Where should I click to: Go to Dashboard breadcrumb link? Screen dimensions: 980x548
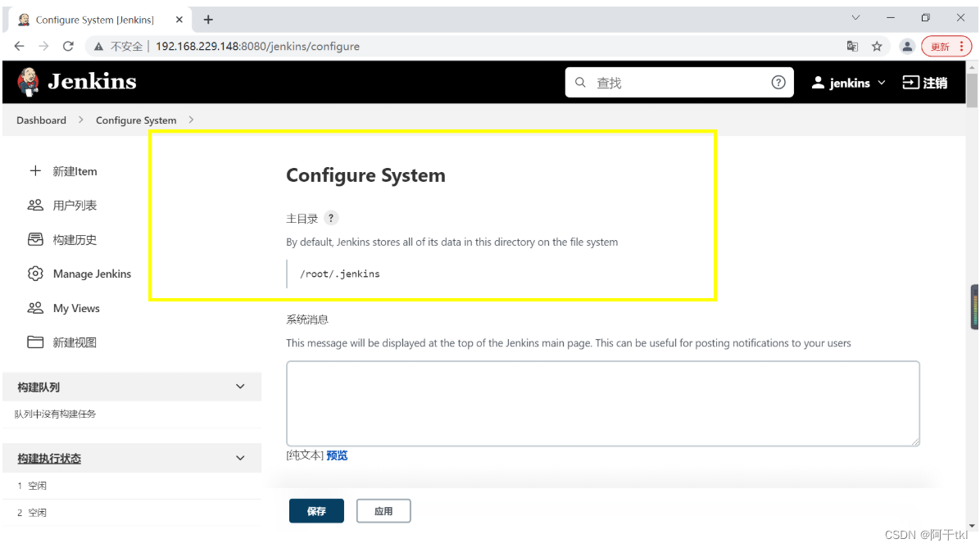coord(41,120)
